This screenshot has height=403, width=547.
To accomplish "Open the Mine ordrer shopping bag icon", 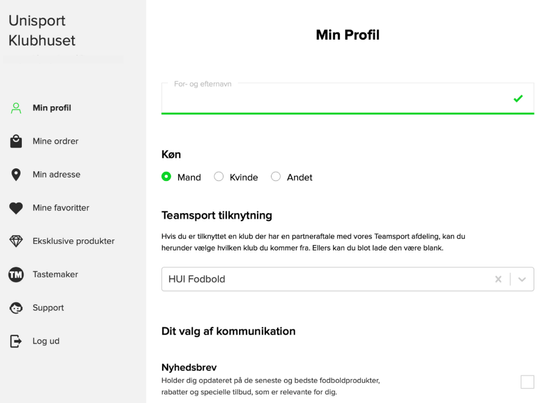I will click(x=16, y=141).
